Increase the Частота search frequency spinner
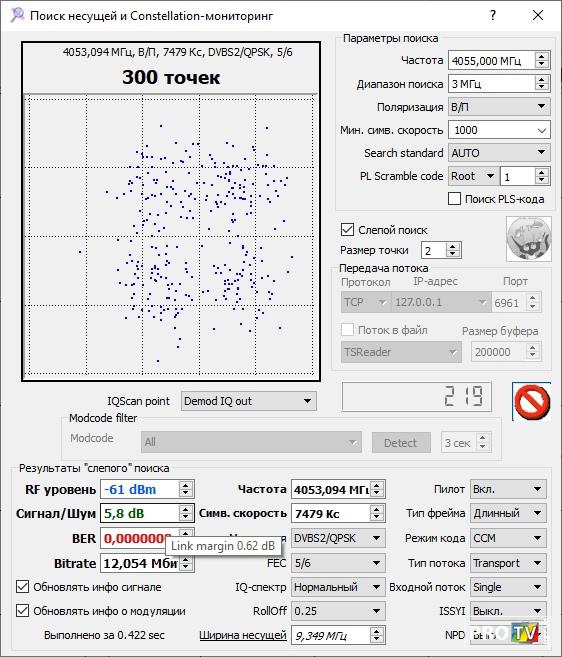 pos(541,57)
